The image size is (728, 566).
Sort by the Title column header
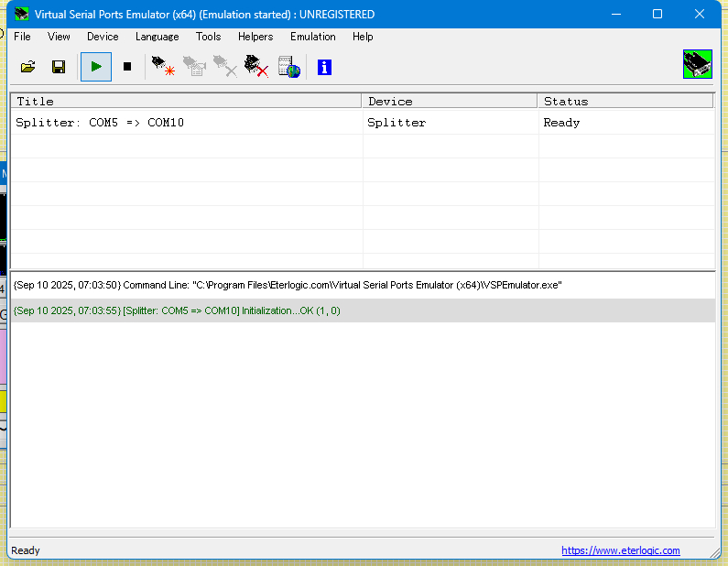click(186, 102)
